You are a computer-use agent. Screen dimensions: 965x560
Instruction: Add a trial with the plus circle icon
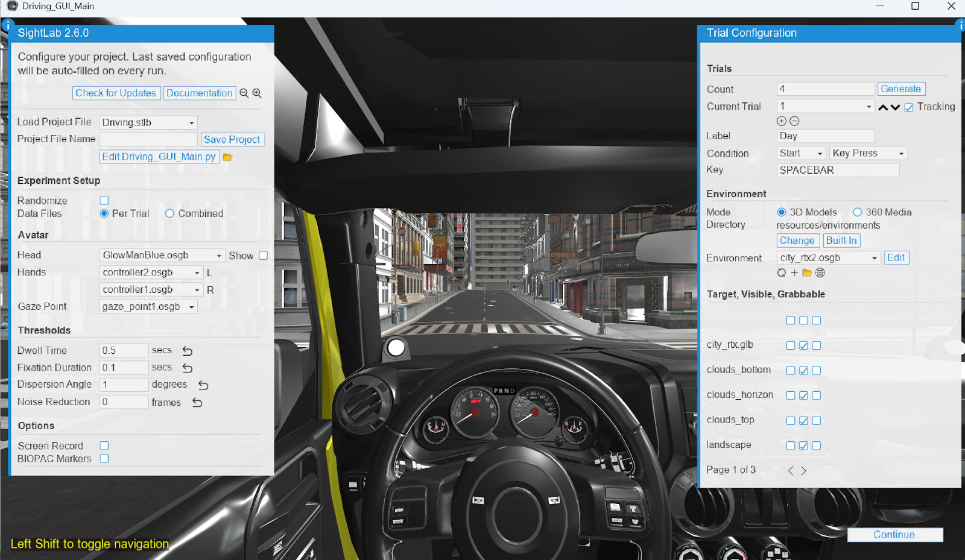pyautogui.click(x=782, y=121)
